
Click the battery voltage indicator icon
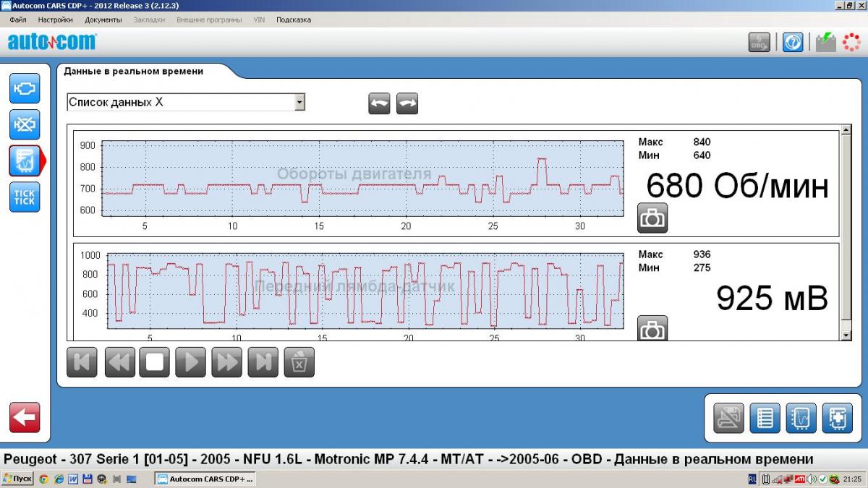point(826,42)
